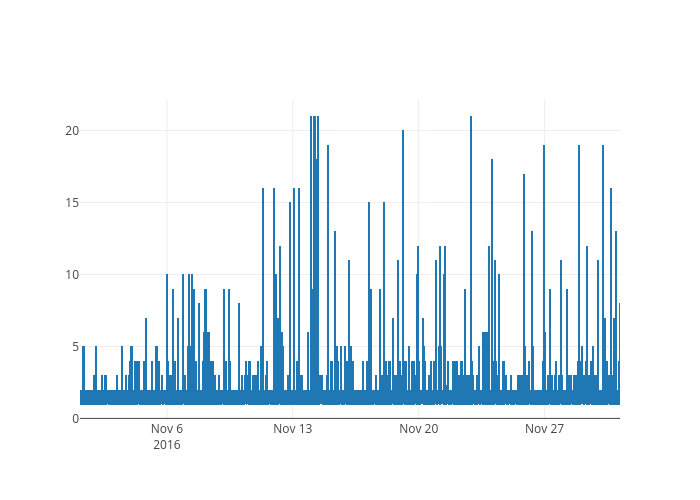Screen dimensions: 700x500
Task: Click the last bar at chart's right edge
Action: tap(619, 350)
